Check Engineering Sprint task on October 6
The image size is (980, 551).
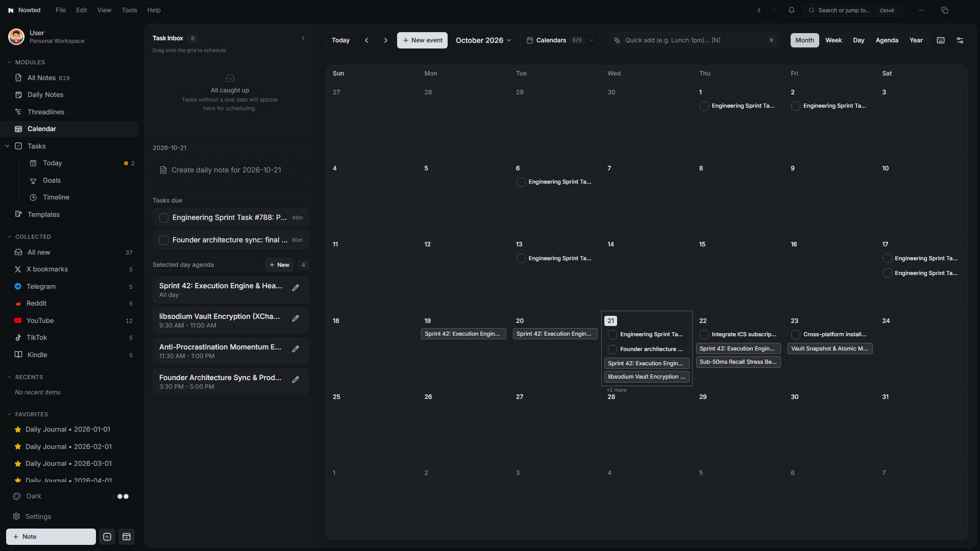[521, 182]
